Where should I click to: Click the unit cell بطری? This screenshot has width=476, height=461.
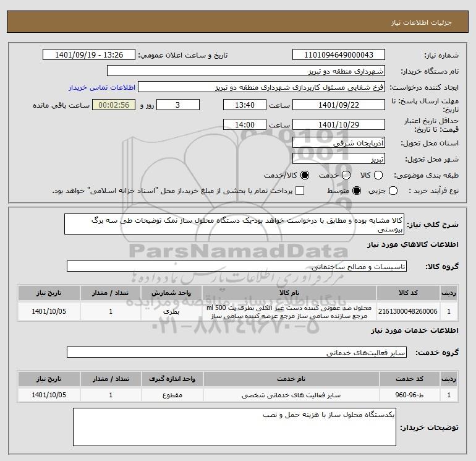pyautogui.click(x=171, y=311)
